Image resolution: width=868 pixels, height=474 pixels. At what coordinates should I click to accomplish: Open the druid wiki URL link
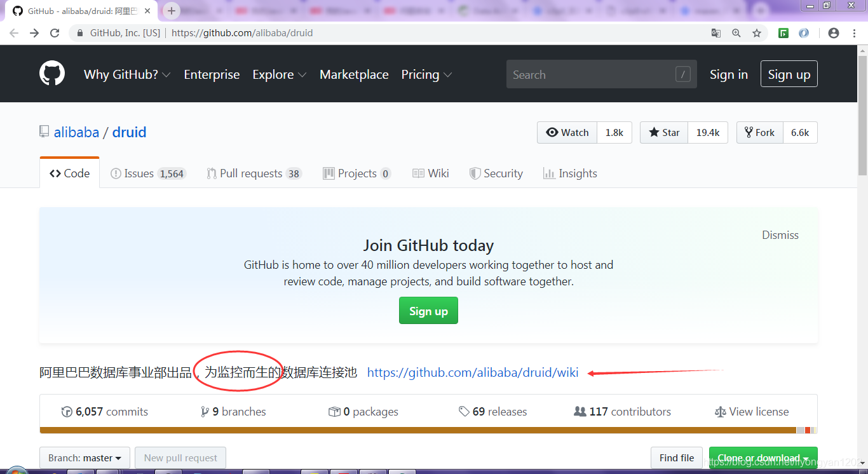tap(473, 372)
